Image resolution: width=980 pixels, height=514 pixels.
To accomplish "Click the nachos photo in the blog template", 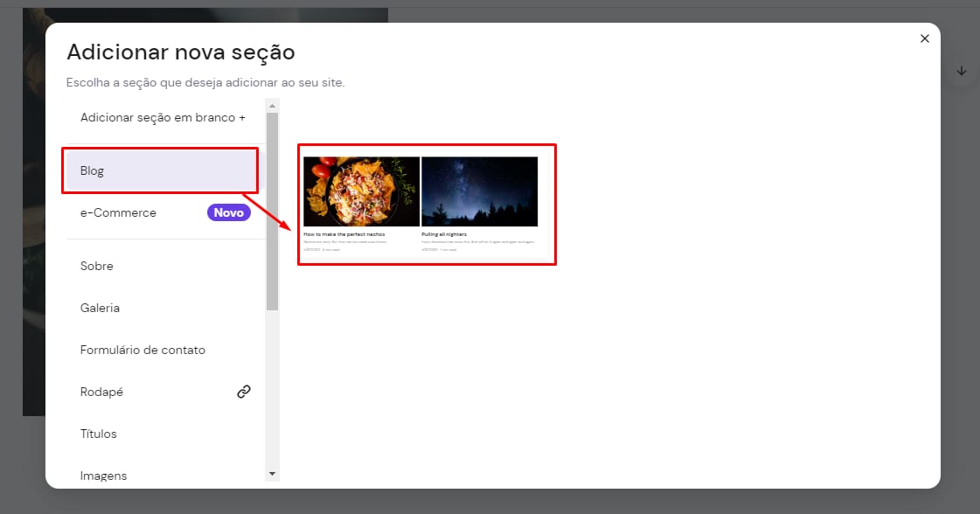I will coord(361,191).
